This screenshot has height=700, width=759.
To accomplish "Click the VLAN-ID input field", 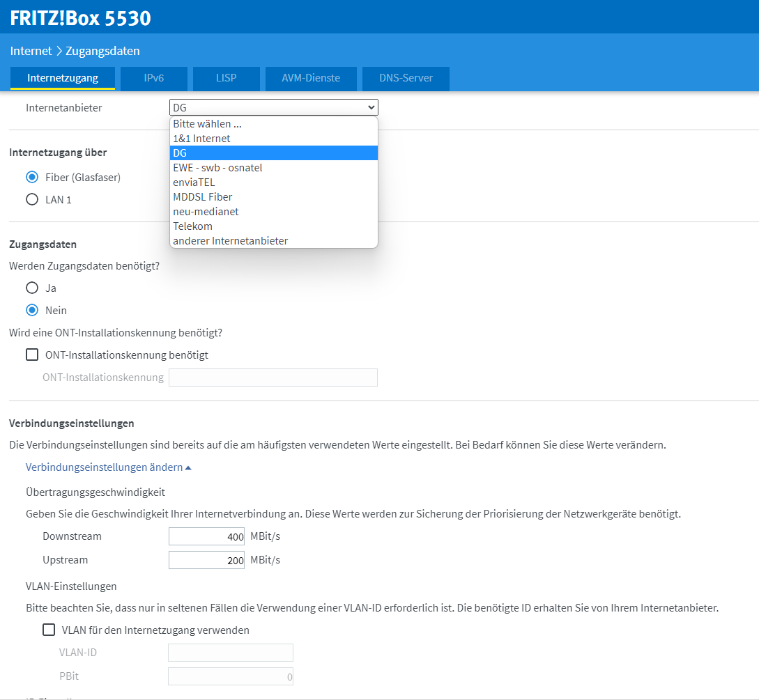I will coord(231,653).
